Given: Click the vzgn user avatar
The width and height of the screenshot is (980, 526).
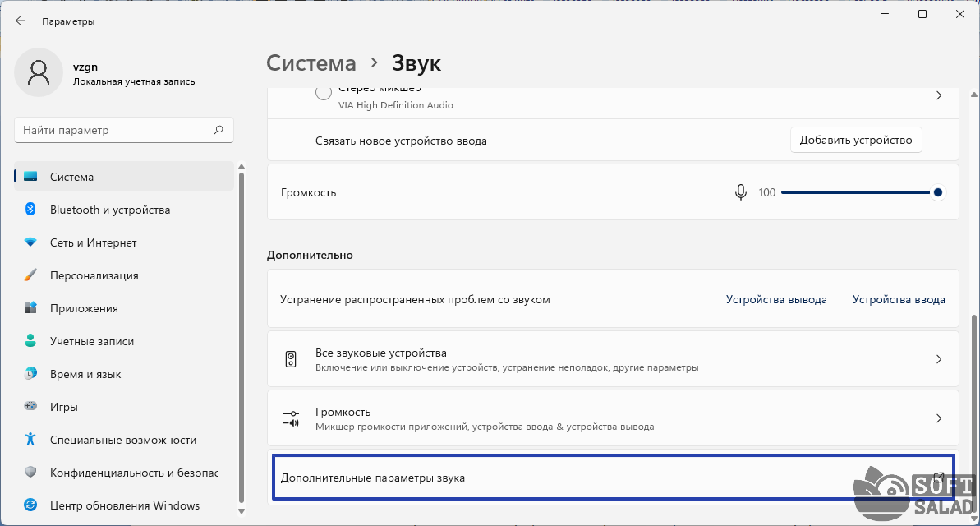Looking at the screenshot, I should (39, 72).
